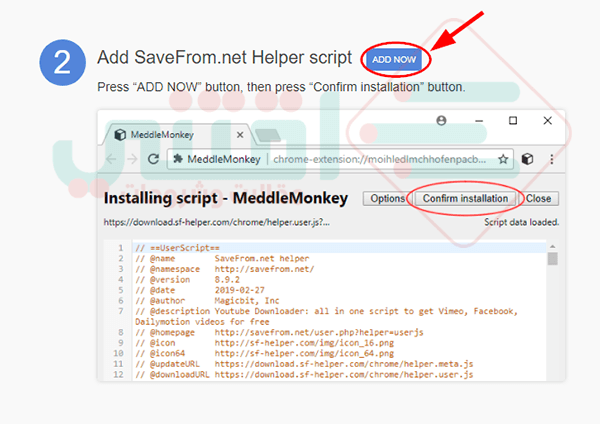
Task: Go back with the browser back arrow
Action: click(x=111, y=159)
